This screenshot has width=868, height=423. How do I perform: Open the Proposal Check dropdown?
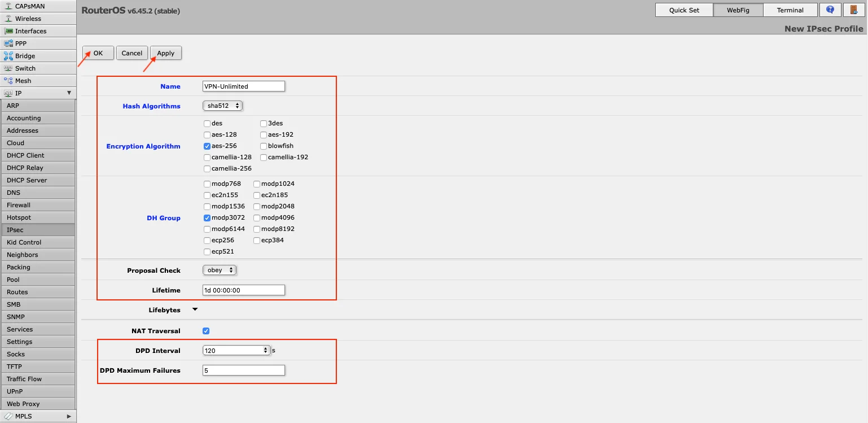pyautogui.click(x=219, y=270)
